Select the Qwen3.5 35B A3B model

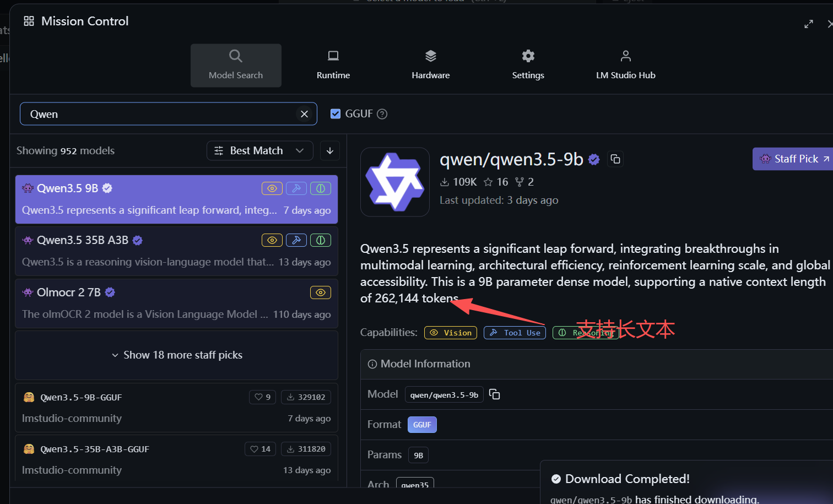click(176, 251)
